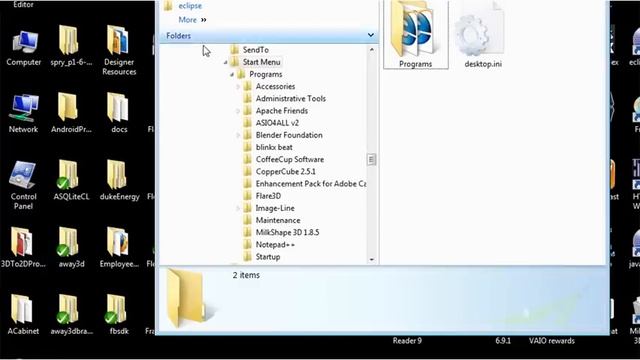Open Control Panel desktop icon
Image resolution: width=640 pixels, height=360 pixels.
23,185
